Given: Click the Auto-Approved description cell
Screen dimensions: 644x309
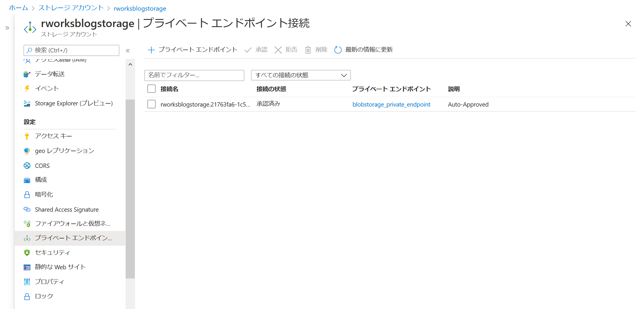Looking at the screenshot, I should [x=468, y=105].
